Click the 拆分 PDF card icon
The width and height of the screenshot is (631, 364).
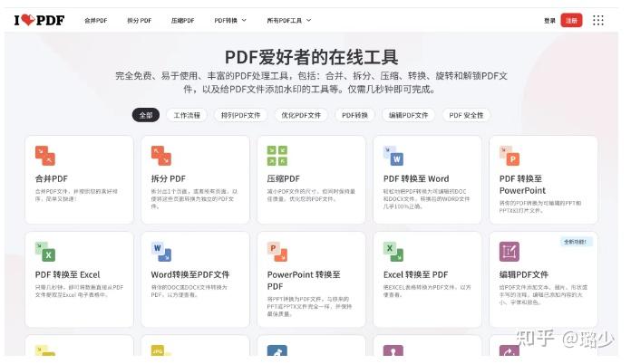[x=161, y=156]
